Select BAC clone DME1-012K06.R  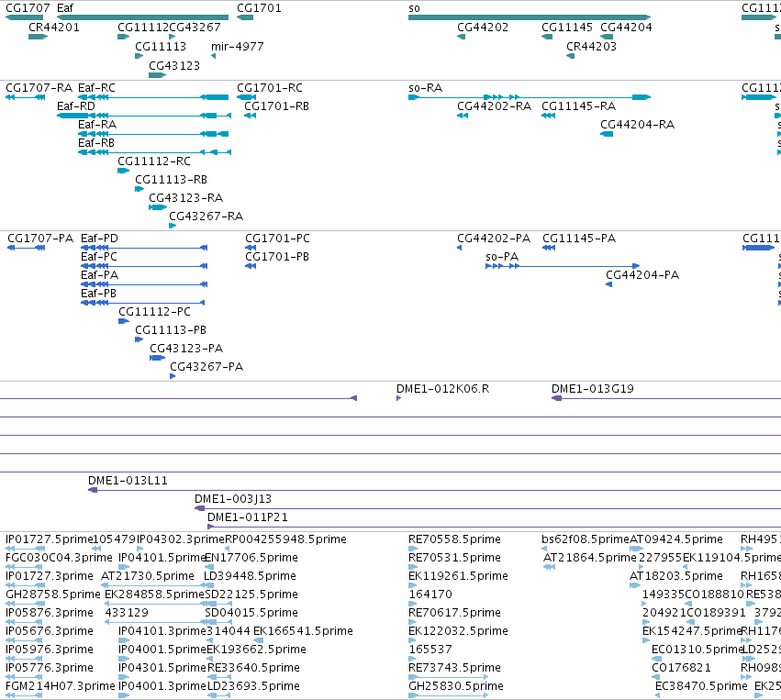pos(442,389)
